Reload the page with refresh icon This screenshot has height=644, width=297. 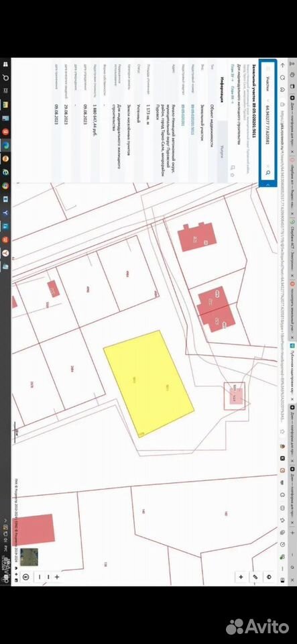pyautogui.click(x=283, y=76)
